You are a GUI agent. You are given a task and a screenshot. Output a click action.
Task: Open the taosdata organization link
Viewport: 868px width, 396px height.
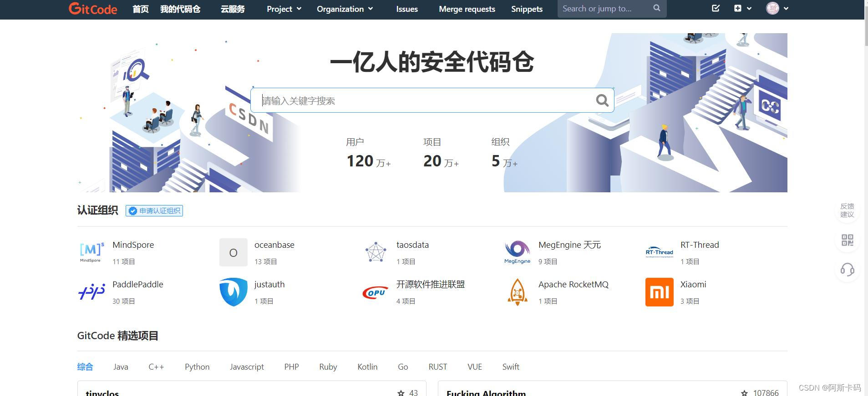click(412, 245)
